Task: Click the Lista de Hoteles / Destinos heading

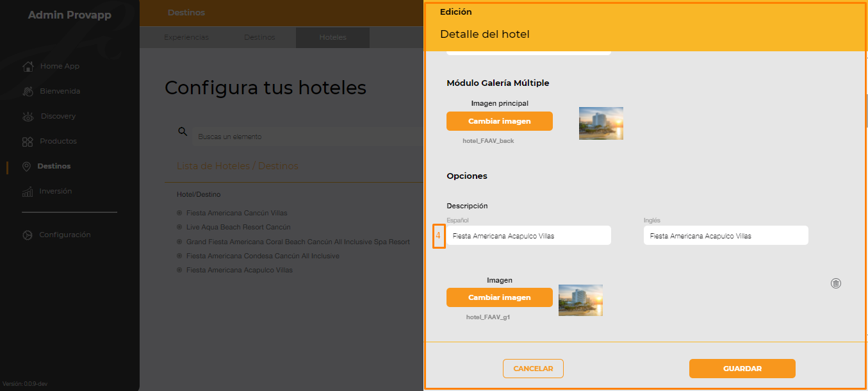Action: pos(238,165)
